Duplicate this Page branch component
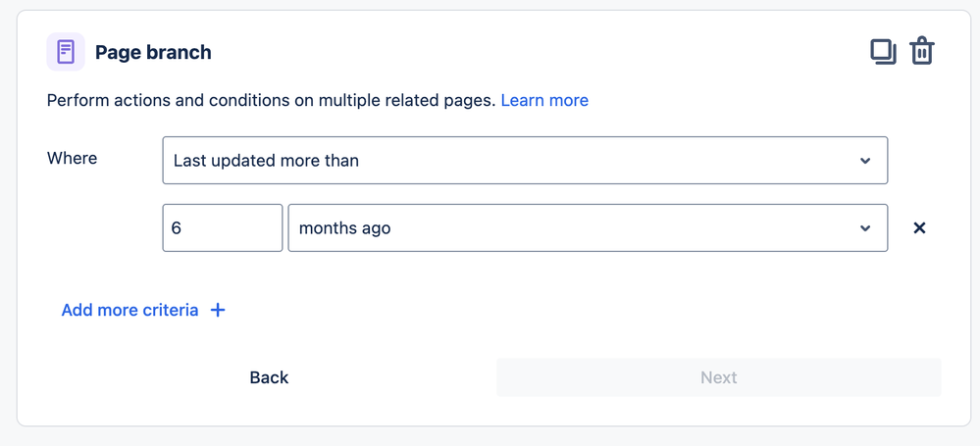 click(x=883, y=51)
